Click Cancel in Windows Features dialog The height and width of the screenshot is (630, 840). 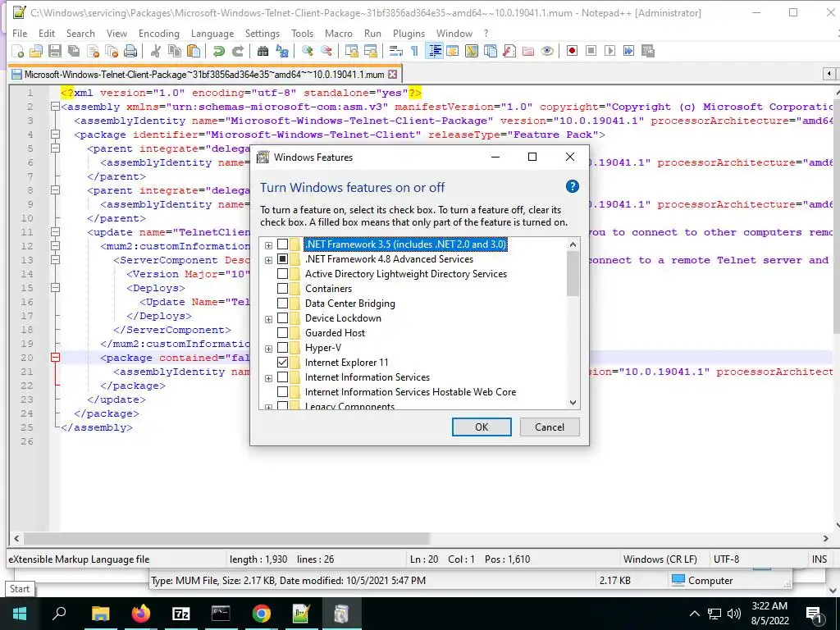pos(550,427)
